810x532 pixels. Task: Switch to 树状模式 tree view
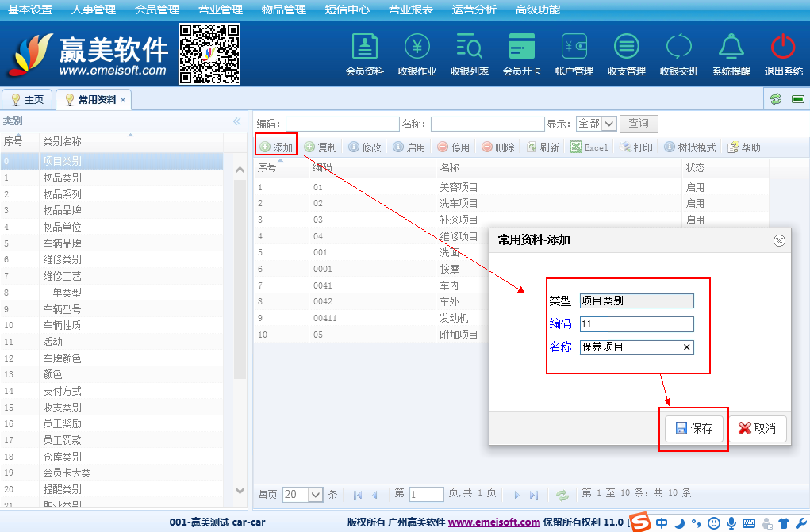pos(690,147)
